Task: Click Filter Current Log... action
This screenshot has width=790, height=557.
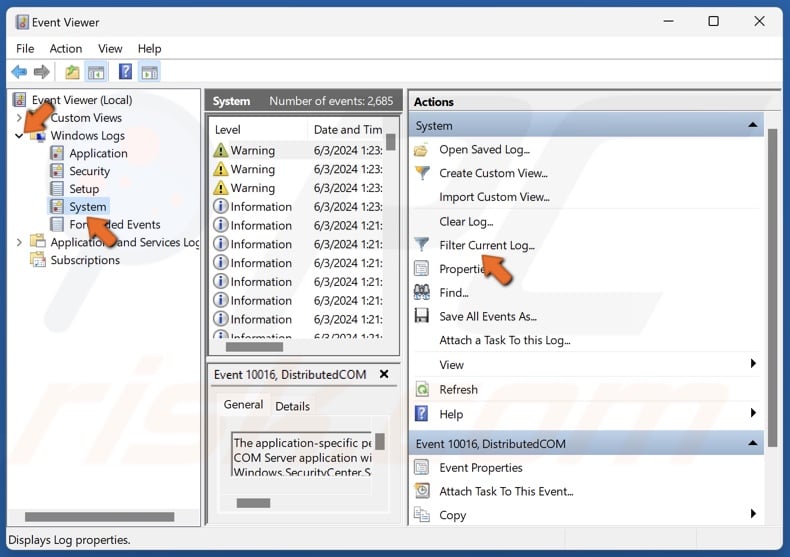Action: point(487,245)
